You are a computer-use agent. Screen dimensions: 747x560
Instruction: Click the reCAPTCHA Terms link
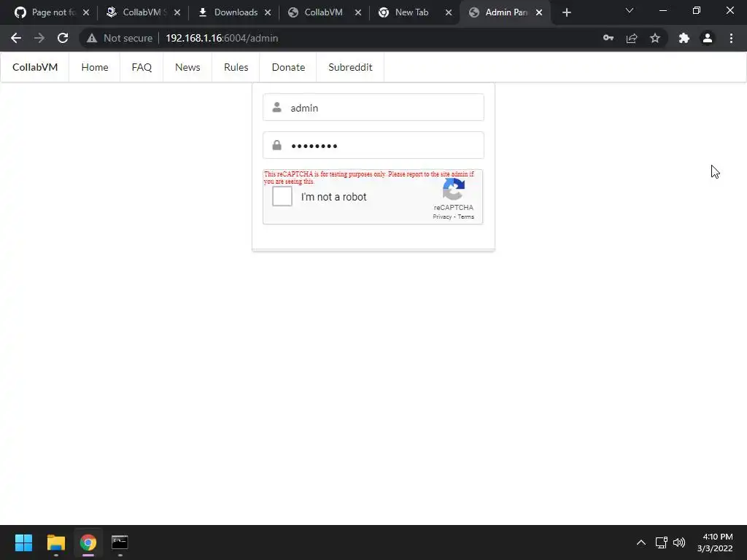466,217
